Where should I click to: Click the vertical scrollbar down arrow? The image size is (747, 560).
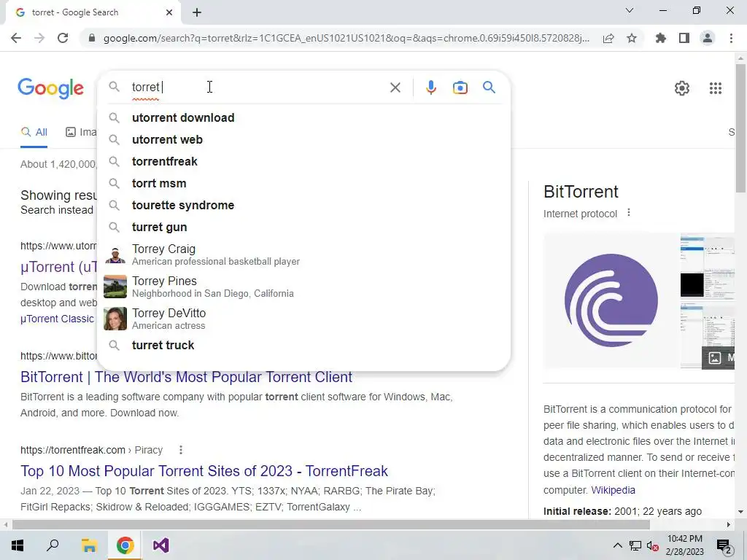pos(740,512)
